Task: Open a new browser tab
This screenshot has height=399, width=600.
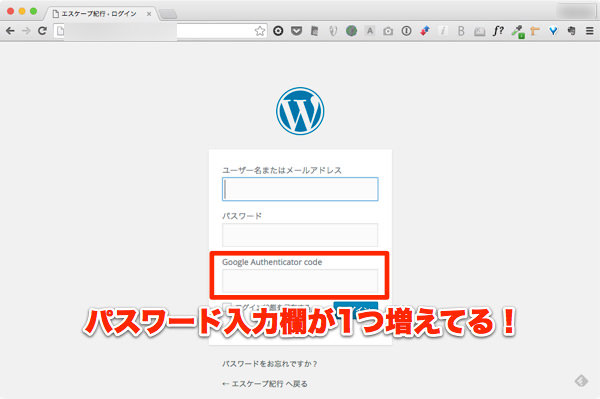Action: (x=168, y=14)
